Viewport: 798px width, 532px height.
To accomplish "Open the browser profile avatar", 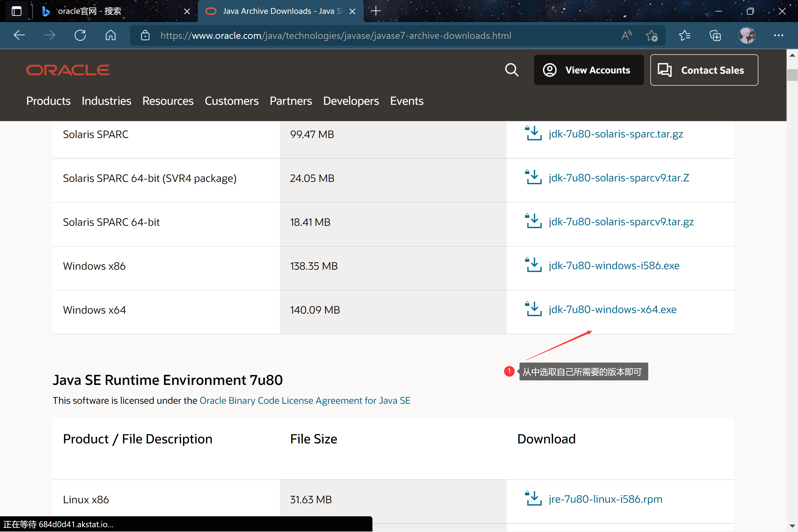I will (x=747, y=35).
